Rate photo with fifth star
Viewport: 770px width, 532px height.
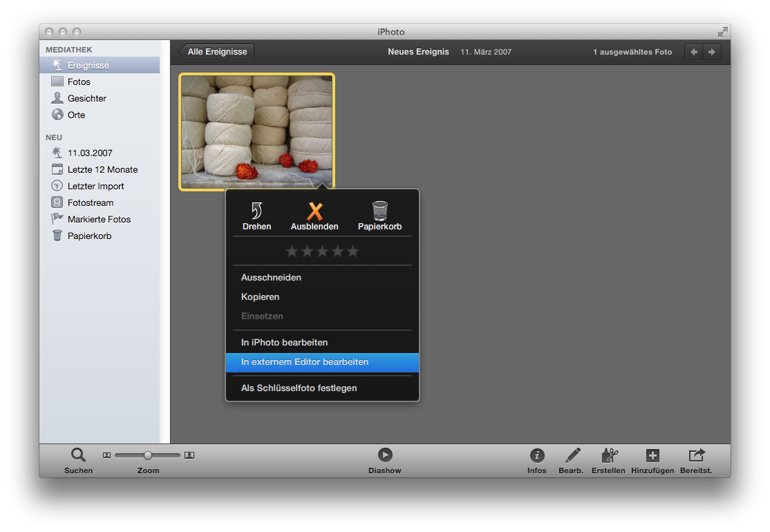click(353, 251)
